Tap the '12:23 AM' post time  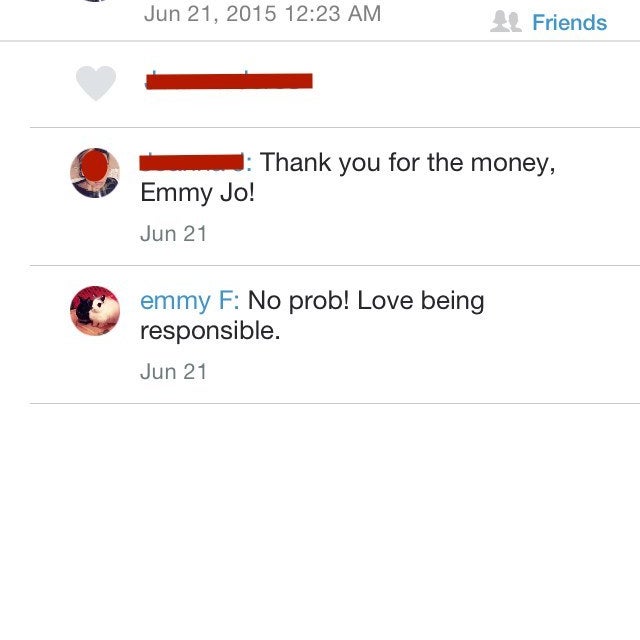(x=333, y=13)
